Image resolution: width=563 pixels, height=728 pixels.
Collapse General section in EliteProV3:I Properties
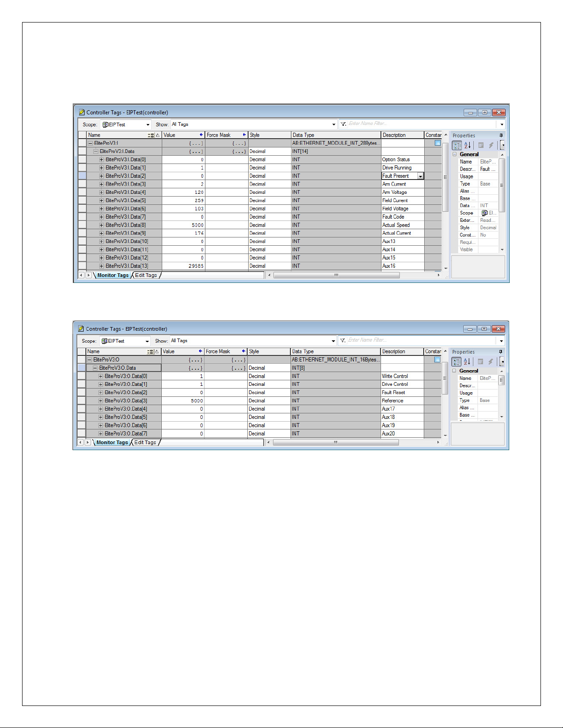click(x=455, y=154)
